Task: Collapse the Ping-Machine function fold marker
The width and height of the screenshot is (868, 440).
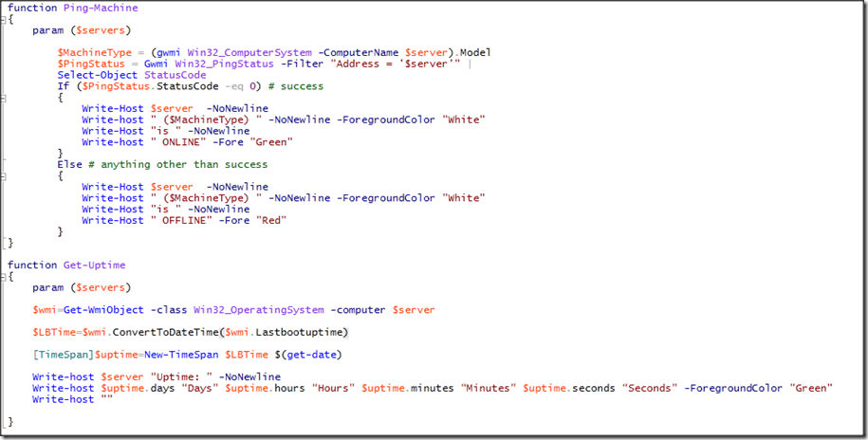Action: click(x=4, y=19)
